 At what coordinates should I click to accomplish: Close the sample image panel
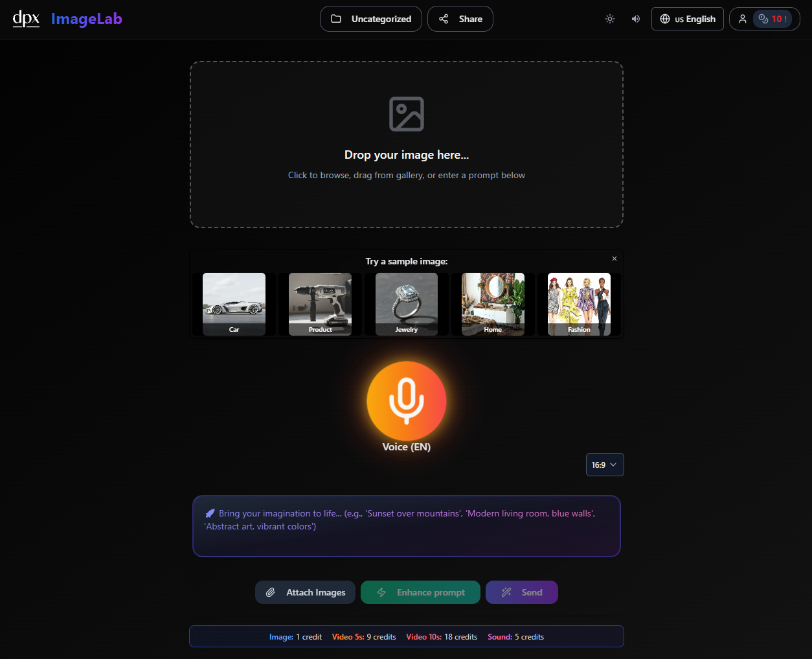click(615, 259)
